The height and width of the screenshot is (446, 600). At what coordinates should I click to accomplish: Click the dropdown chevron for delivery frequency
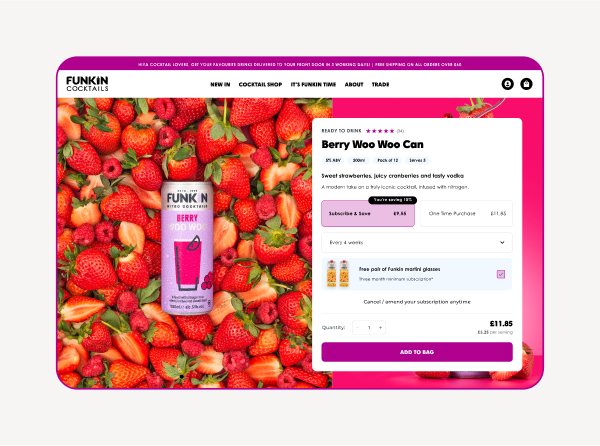coord(502,243)
